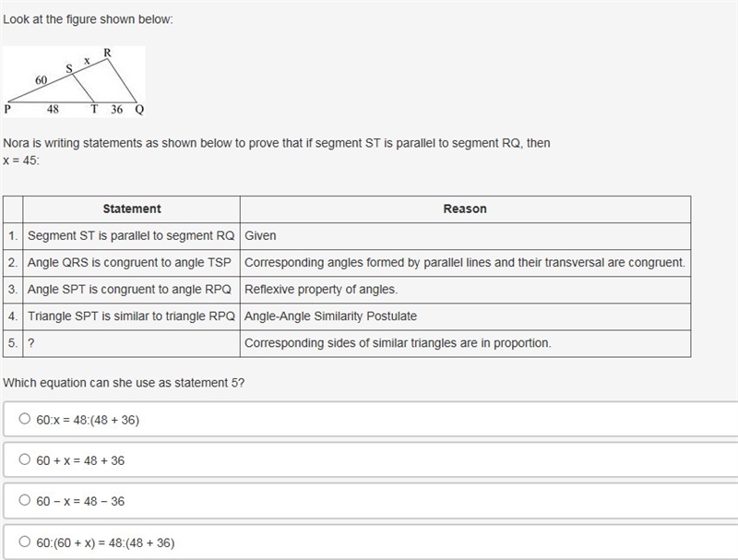Viewport: 738px width, 560px height.
Task: Click the triangle figure image
Action: [74, 81]
